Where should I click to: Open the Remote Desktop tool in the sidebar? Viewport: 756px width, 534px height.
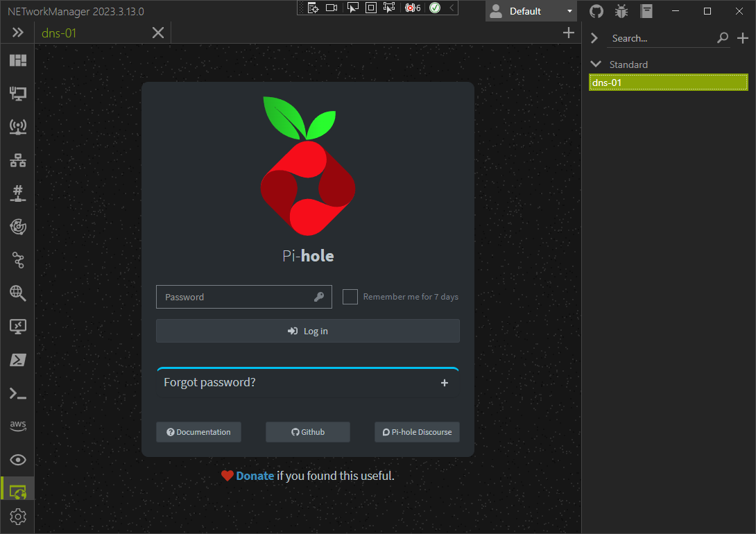coord(18,326)
